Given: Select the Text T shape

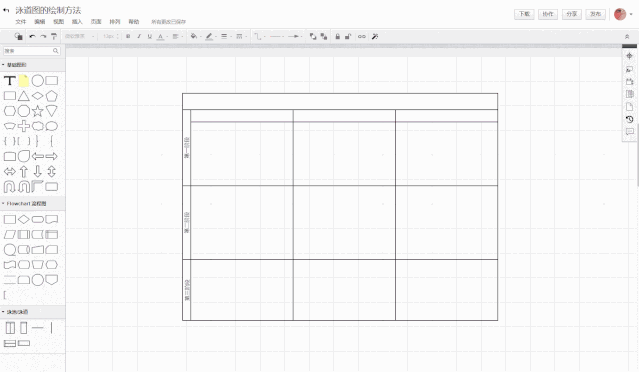Looking at the screenshot, I should point(10,81).
